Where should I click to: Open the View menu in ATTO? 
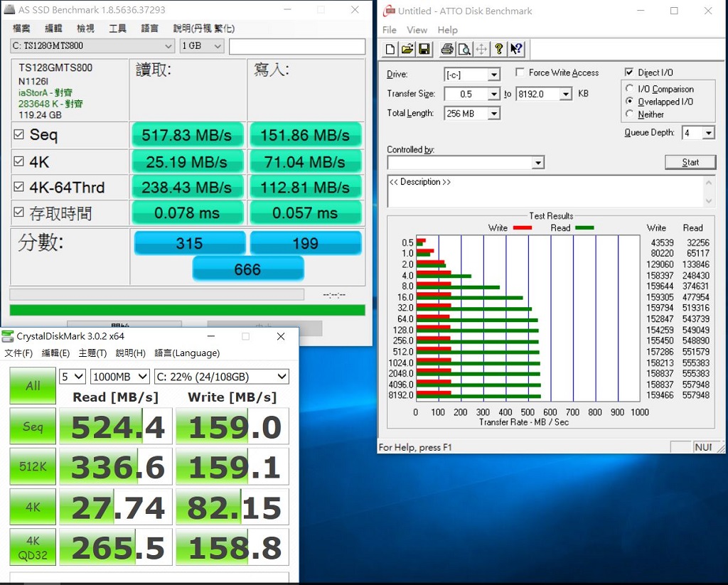pos(417,30)
